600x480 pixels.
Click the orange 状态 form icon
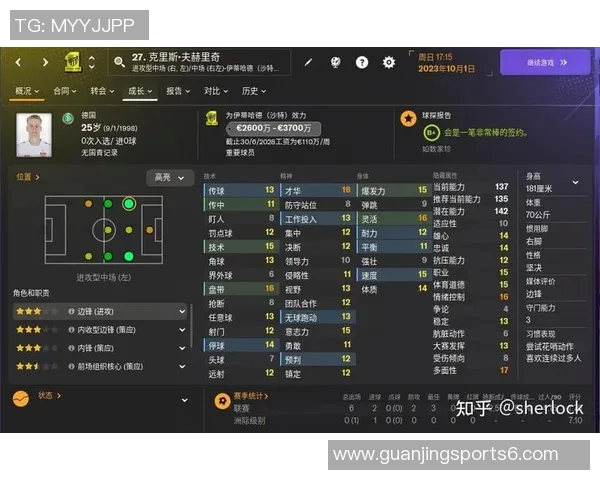point(21,399)
